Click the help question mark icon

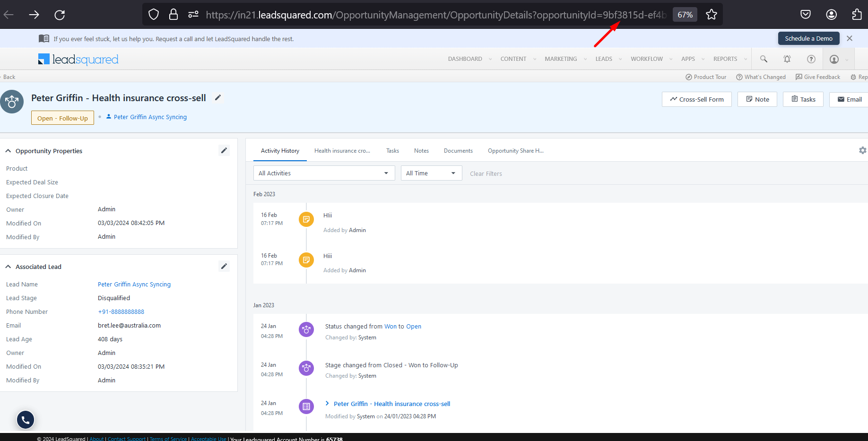coord(811,59)
